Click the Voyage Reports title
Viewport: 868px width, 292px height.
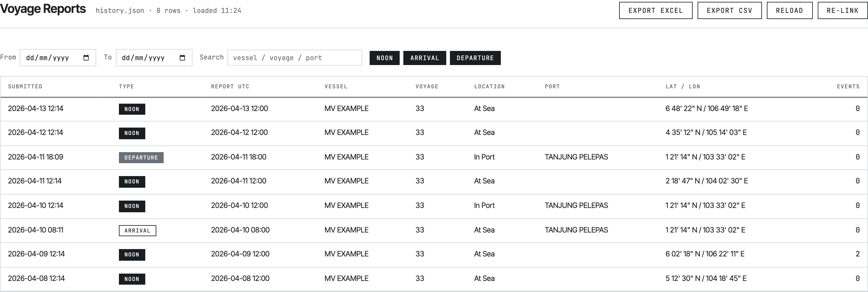[x=43, y=9]
